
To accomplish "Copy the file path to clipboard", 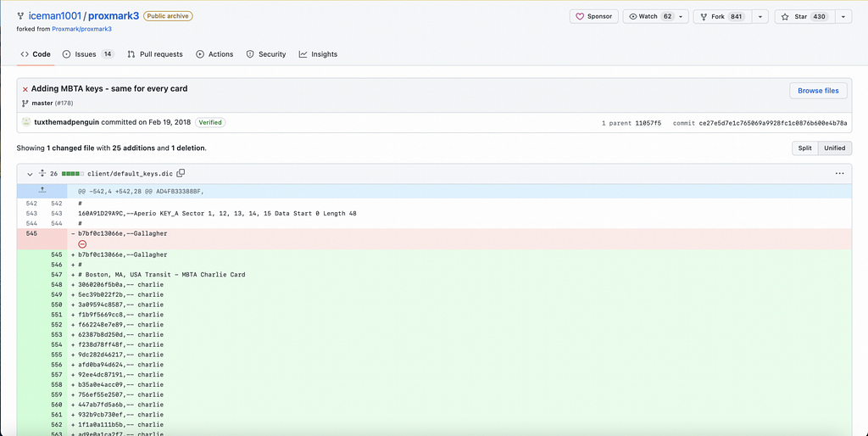I will [x=181, y=173].
